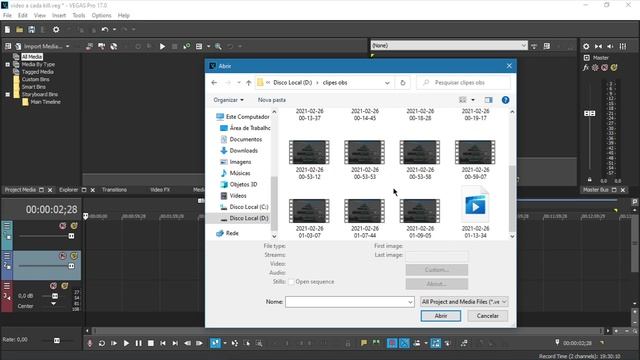Switch to the Explorer tab
The height and width of the screenshot is (360, 640).
(69, 190)
